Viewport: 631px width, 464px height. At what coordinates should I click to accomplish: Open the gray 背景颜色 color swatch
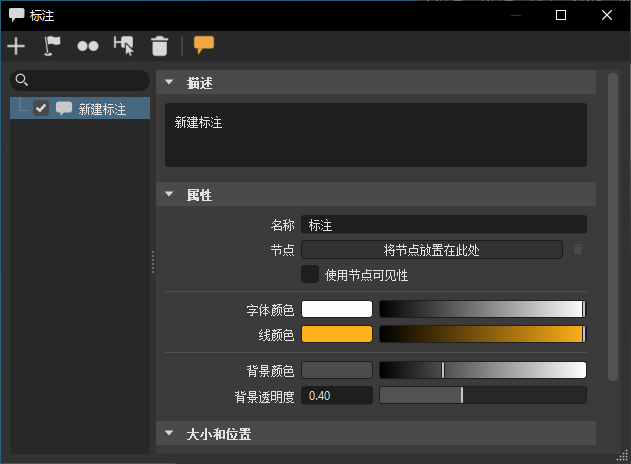337,370
